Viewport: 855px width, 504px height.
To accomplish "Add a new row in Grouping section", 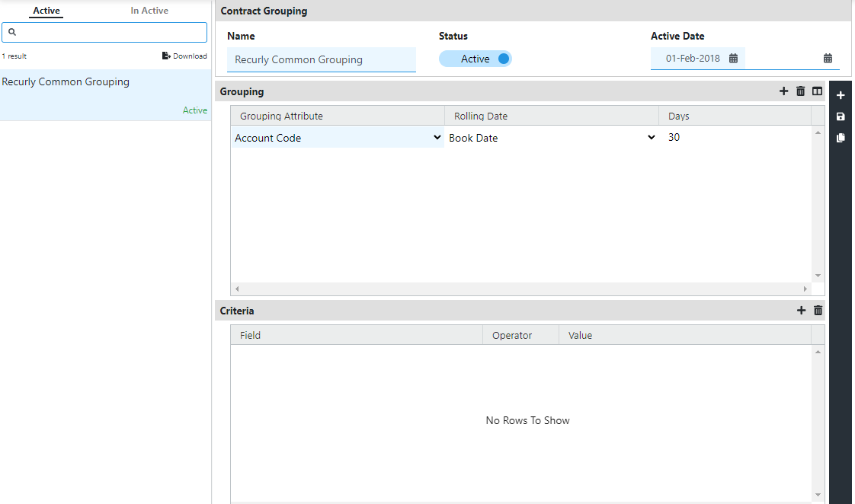I will tap(783, 91).
